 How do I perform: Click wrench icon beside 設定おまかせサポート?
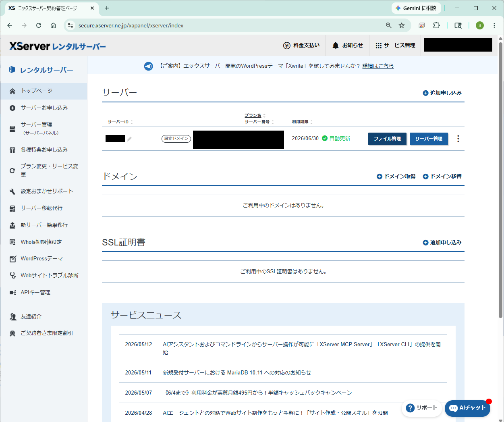(x=12, y=191)
